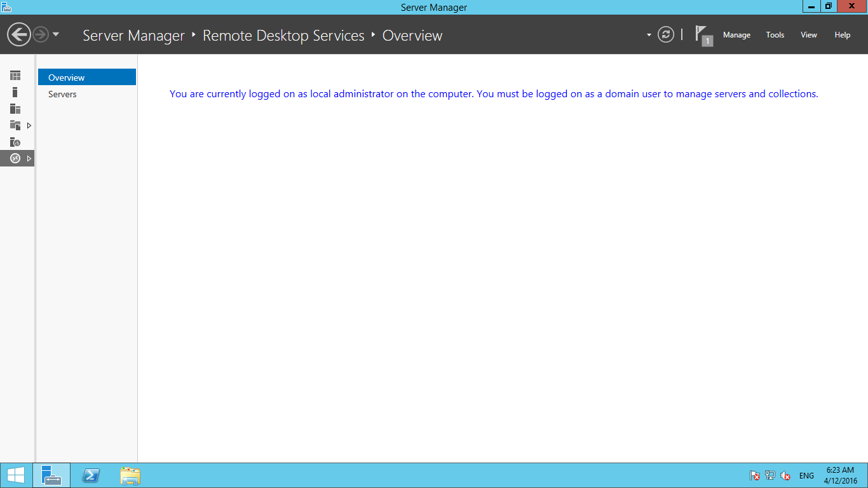
Task: Click the Server Manager title bar icon
Action: (6, 7)
